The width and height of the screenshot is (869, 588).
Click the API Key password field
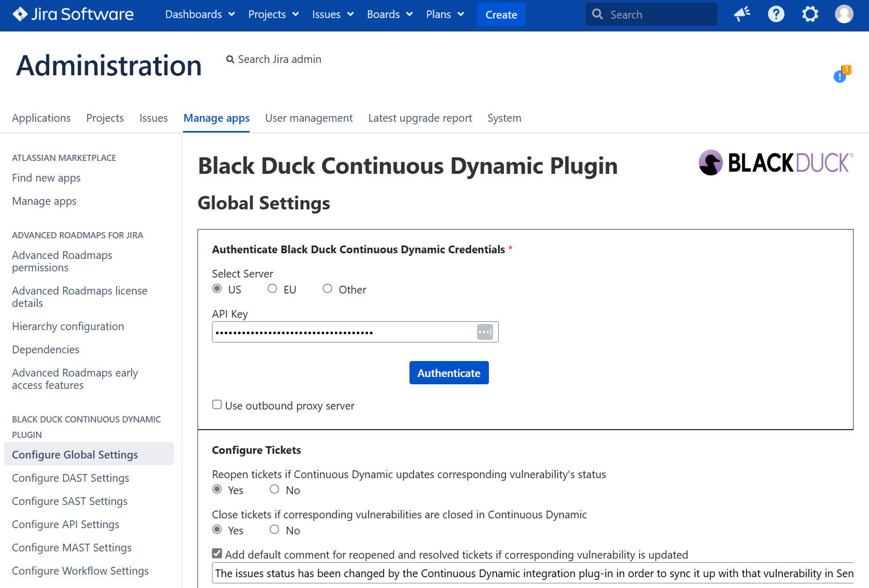point(355,332)
